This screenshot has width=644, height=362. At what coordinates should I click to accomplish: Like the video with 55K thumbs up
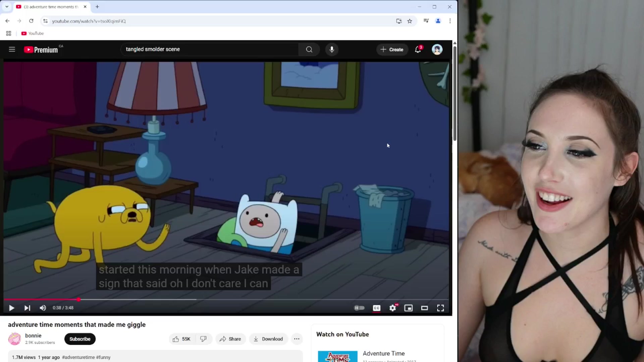pyautogui.click(x=181, y=339)
